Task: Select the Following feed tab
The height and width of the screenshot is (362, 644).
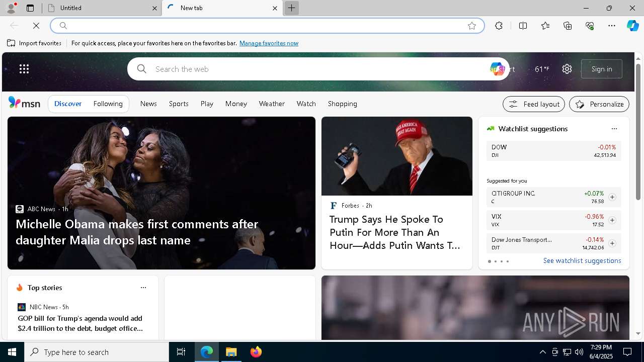Action: (108, 104)
